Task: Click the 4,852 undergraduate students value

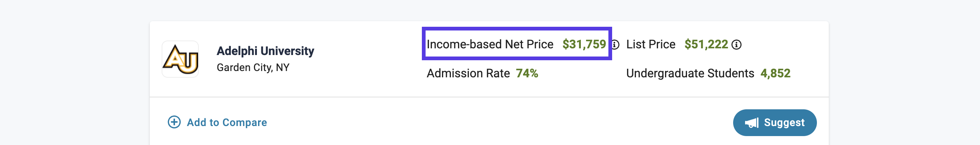Action: 775,73
